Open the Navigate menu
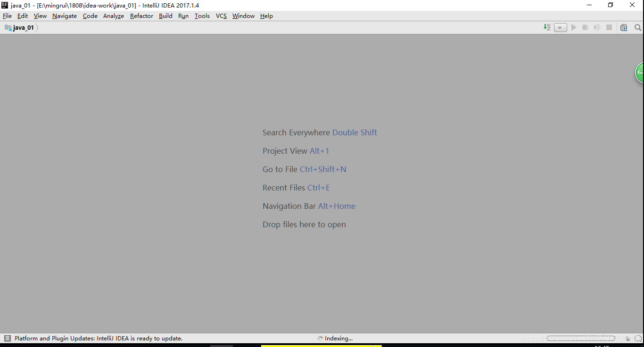 pos(65,16)
